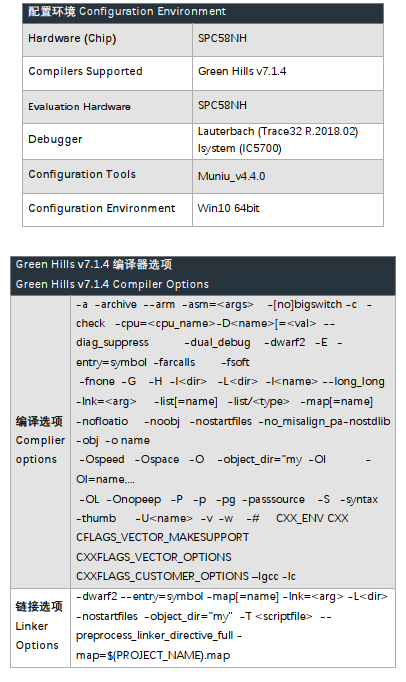Click the first SPC58NH value cell

288,40
